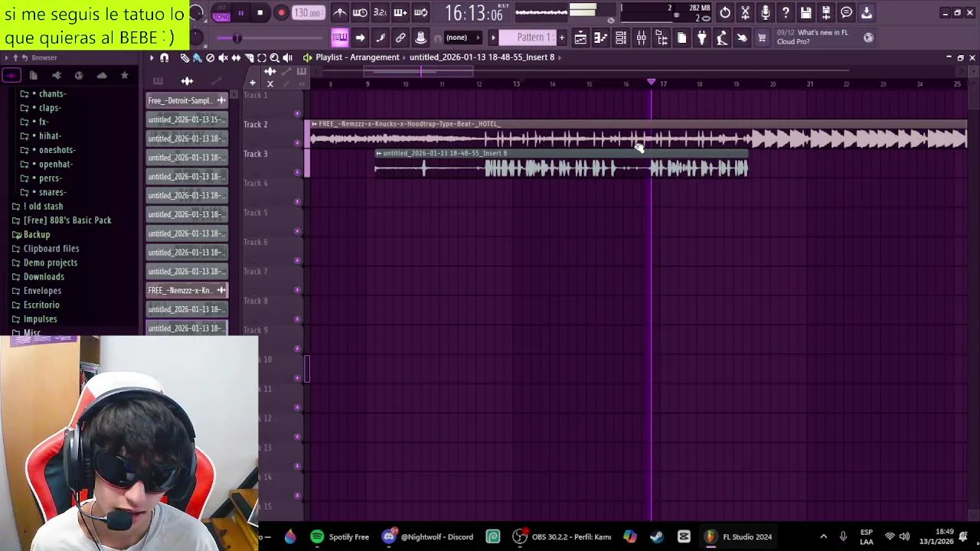Open FREE_Nemzzz clip menu arrow on Track 2
Viewport: 980px width, 551px height.
(314, 124)
